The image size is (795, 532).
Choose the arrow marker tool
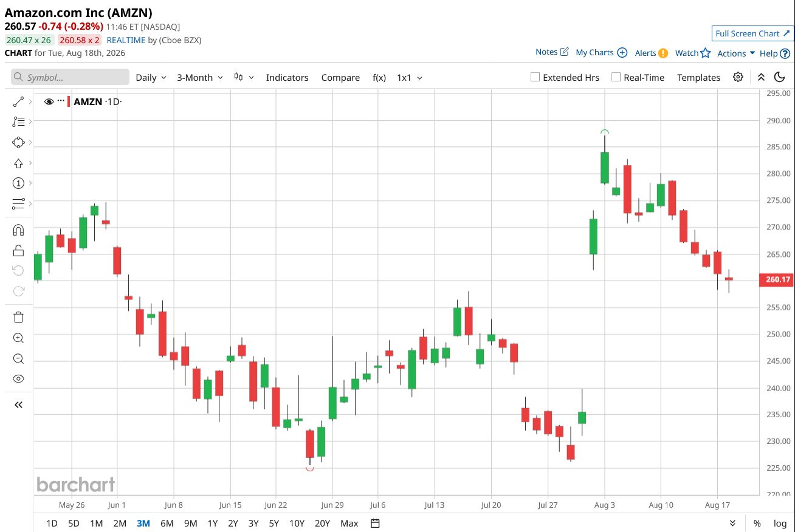pyautogui.click(x=18, y=163)
